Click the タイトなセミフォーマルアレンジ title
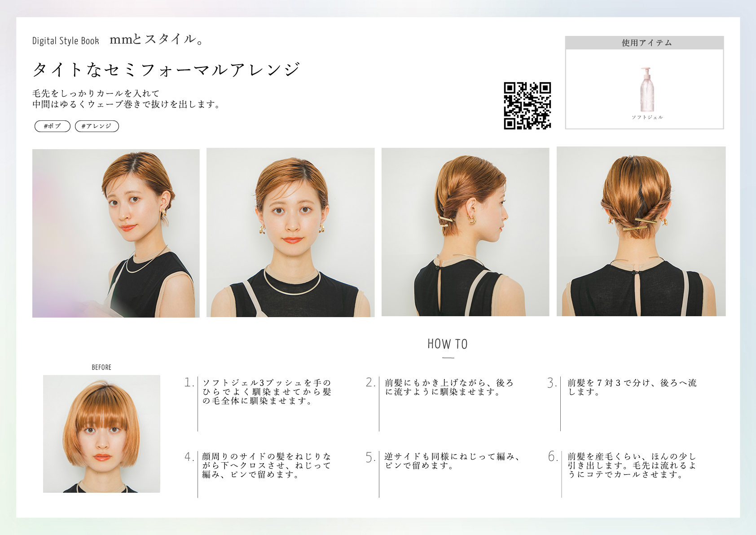 point(166,70)
